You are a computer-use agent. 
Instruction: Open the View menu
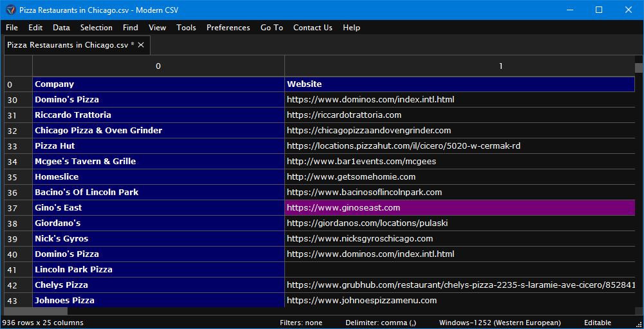click(158, 28)
